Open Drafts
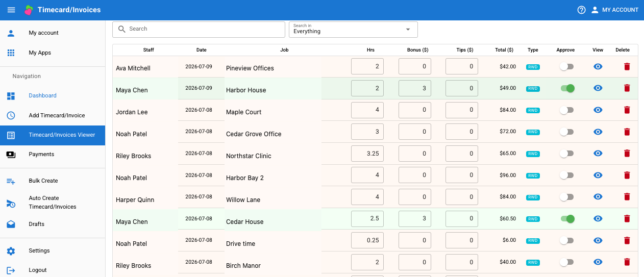 tap(53, 224)
